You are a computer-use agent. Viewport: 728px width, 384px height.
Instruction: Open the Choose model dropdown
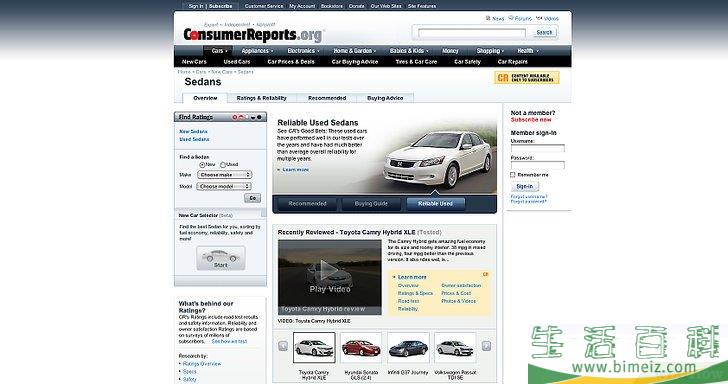pyautogui.click(x=224, y=186)
